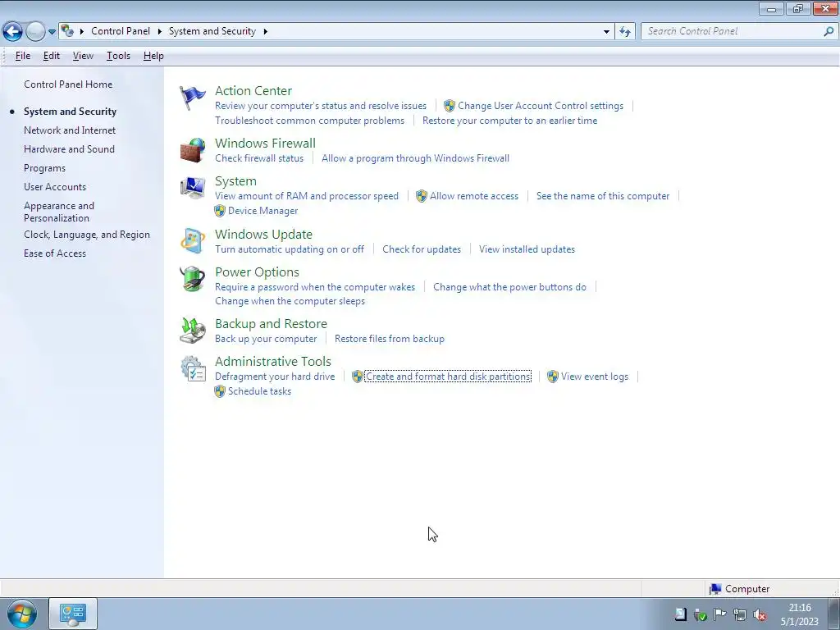Open the File menu
Viewport: 840px width, 630px height.
tap(22, 56)
